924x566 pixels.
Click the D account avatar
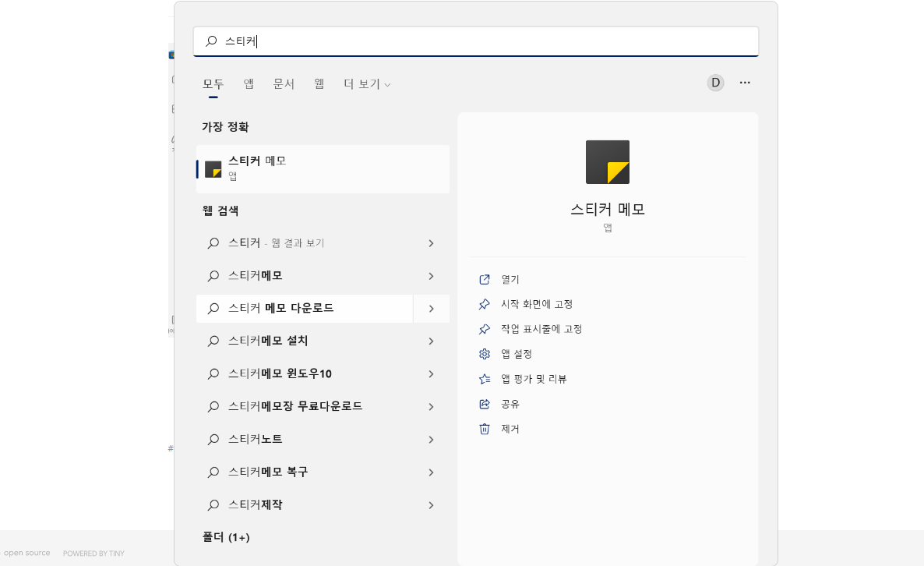[x=715, y=83]
